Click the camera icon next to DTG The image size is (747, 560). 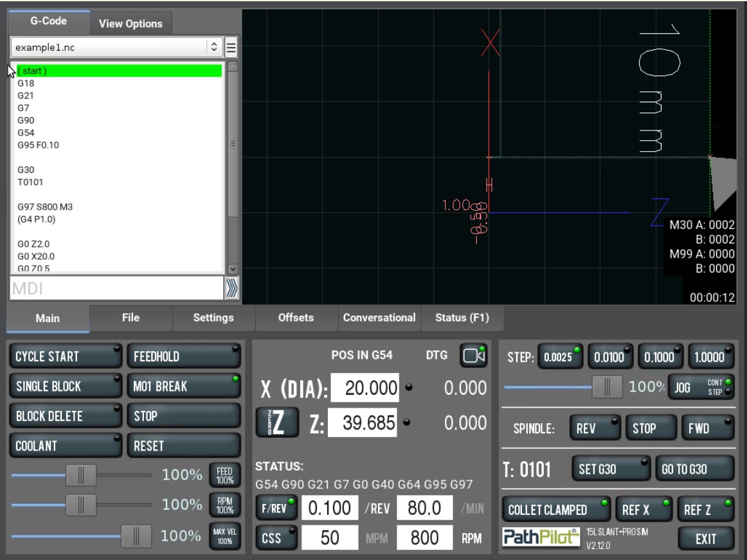[473, 356]
